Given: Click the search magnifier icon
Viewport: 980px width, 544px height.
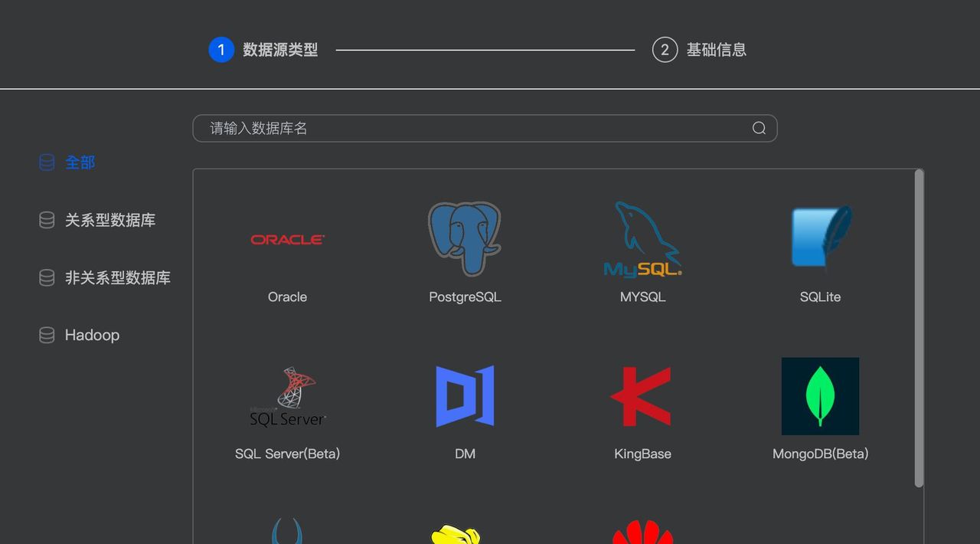Looking at the screenshot, I should tap(759, 128).
